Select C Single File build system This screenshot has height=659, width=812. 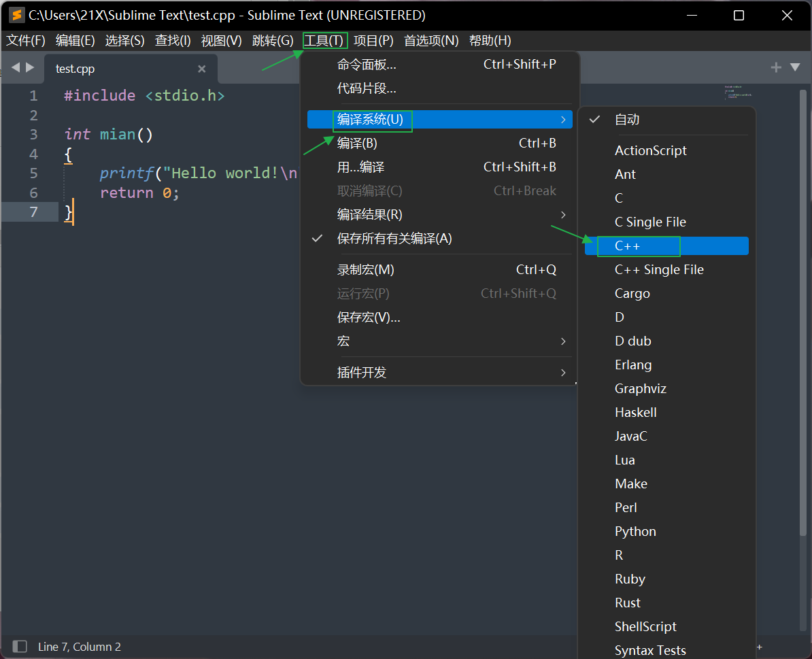coord(666,222)
